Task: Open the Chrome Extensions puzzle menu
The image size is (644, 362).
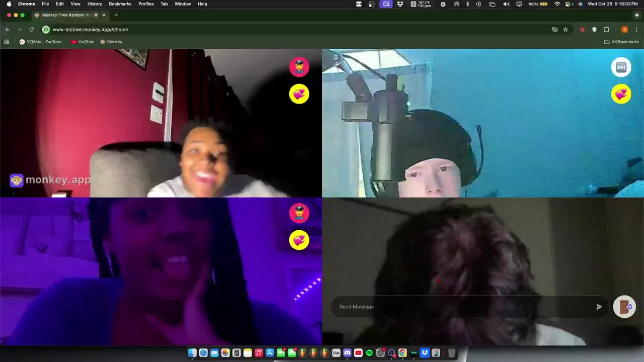Action: pyautogui.click(x=606, y=30)
